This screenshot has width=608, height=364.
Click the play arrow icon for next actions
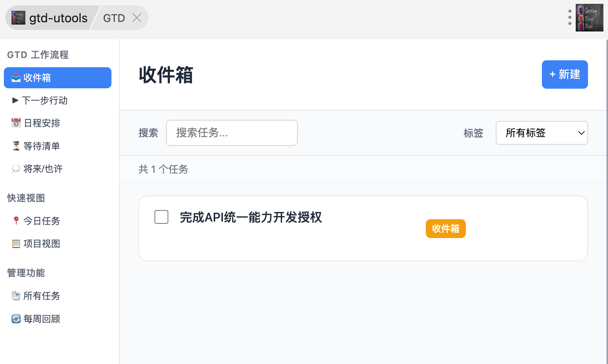(x=15, y=101)
